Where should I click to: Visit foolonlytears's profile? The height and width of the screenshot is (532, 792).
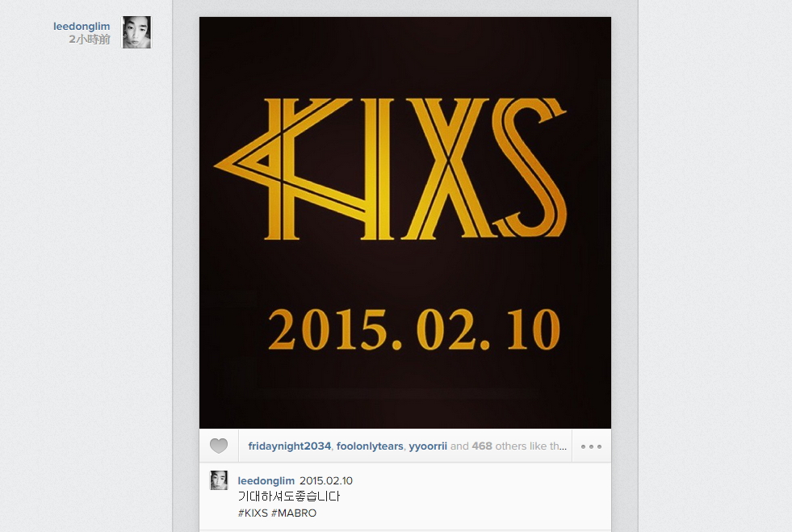(370, 446)
